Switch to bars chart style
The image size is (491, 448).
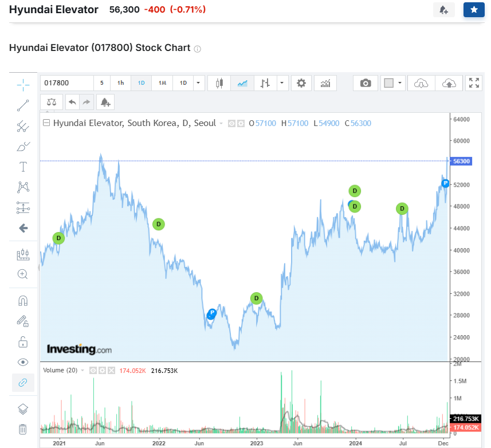[x=265, y=83]
